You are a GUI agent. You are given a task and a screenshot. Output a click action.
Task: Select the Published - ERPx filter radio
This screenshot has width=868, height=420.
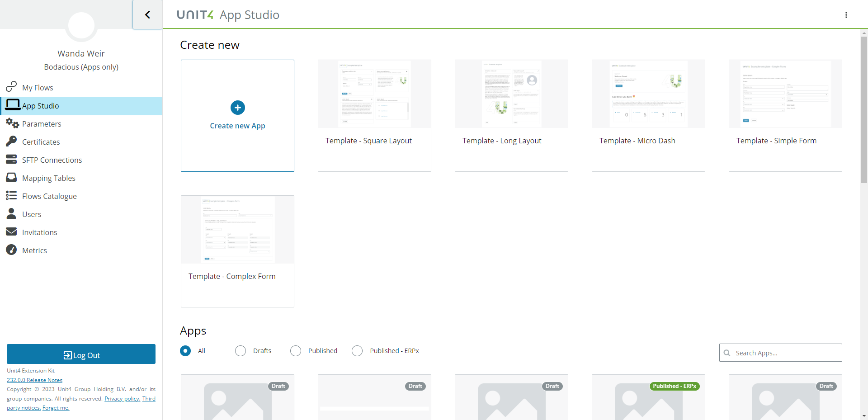357,351
